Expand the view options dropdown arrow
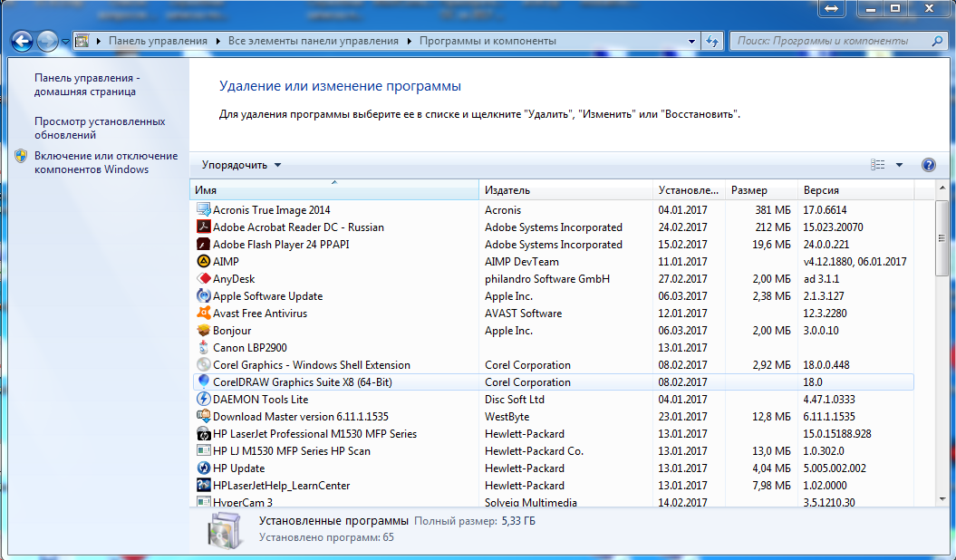This screenshot has height=560, width=956. (x=899, y=165)
